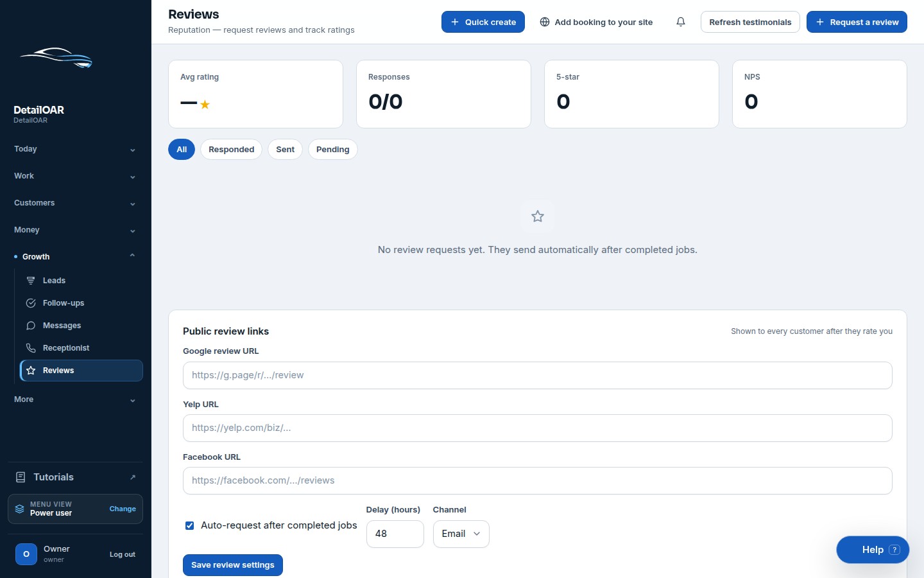Expand the Work menu section
Screen dimensions: 924x578
[75, 176]
